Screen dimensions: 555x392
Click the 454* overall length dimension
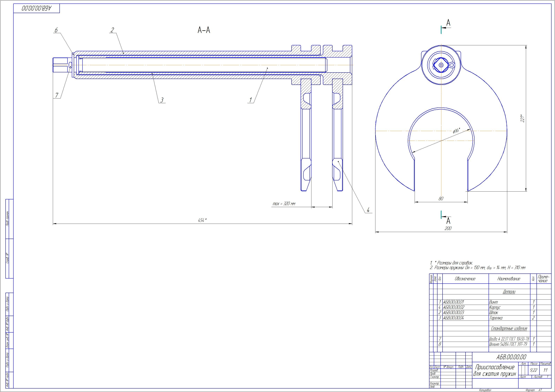pos(202,220)
